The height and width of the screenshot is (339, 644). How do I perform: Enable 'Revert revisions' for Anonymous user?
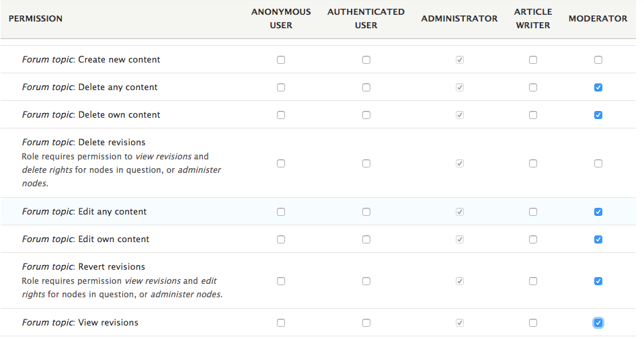coord(281,281)
